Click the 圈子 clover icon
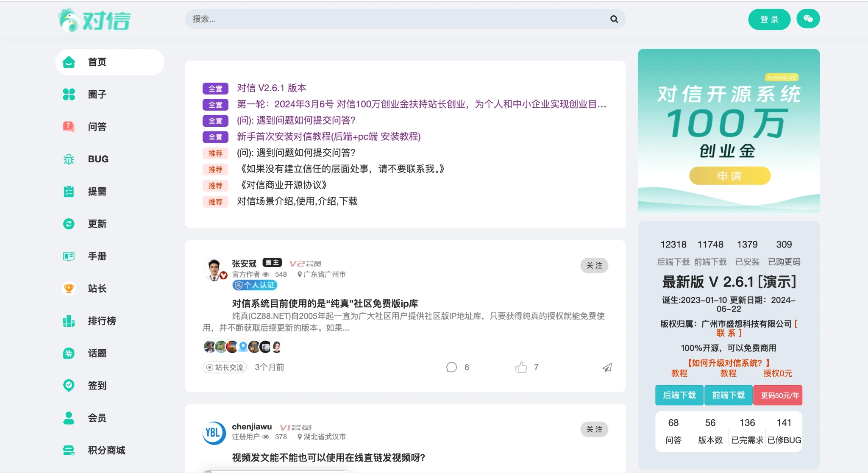Viewport: 868px width, 473px height. (69, 94)
